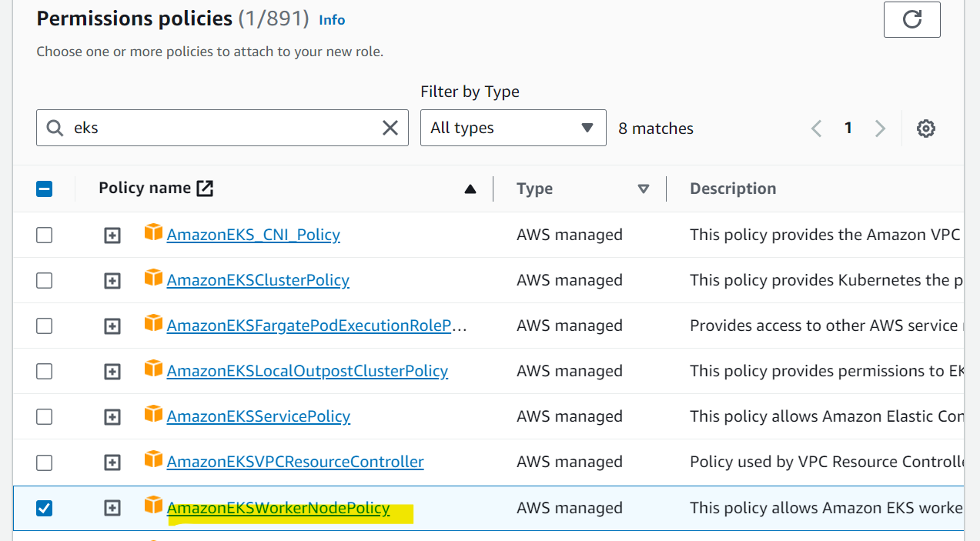Expand AmazonEKSWorkerNodePolicy details

(x=112, y=508)
